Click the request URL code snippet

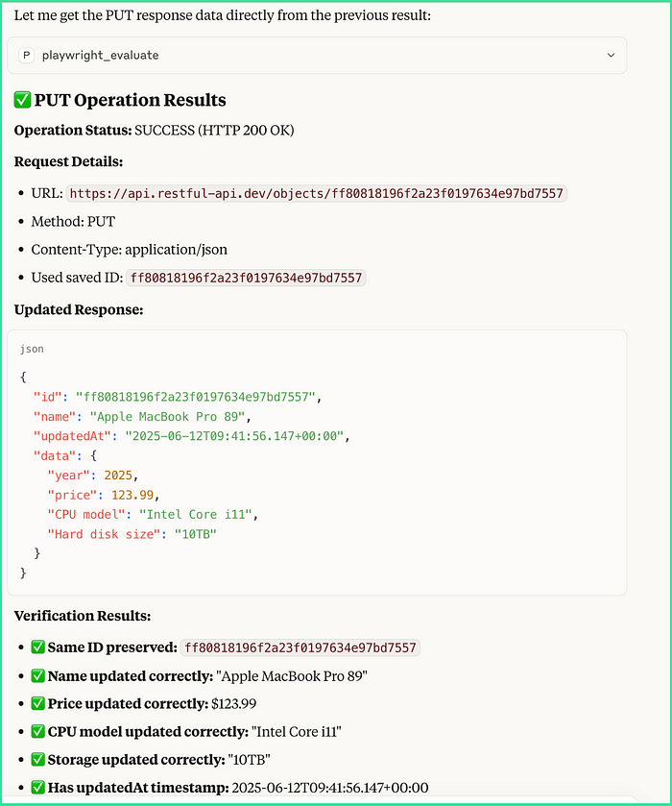(x=317, y=193)
